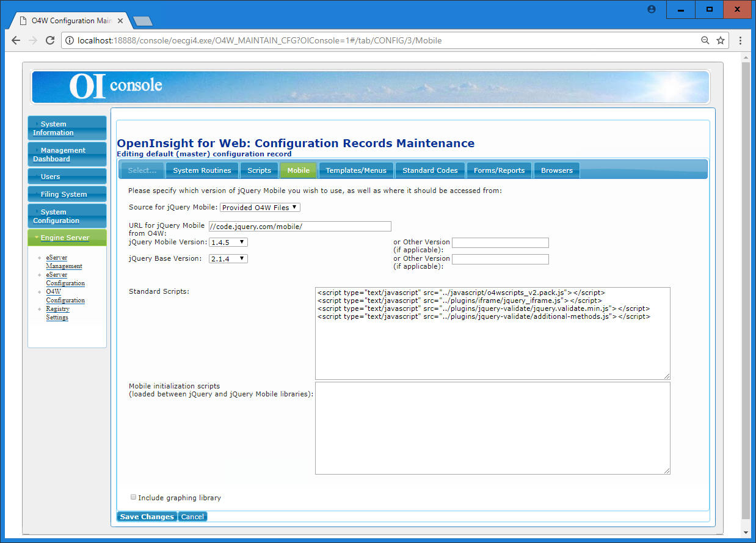Bookmark this page with the star icon
The height and width of the screenshot is (543, 756).
tap(721, 40)
